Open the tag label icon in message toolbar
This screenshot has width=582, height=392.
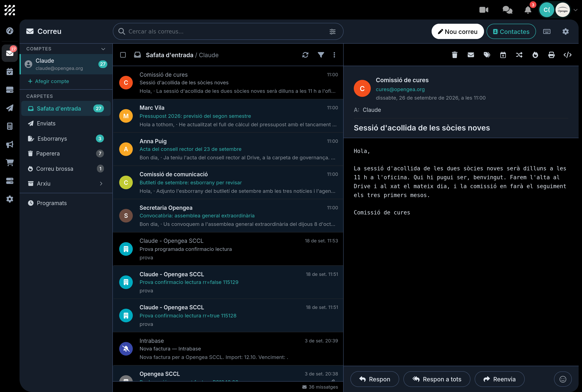[487, 55]
